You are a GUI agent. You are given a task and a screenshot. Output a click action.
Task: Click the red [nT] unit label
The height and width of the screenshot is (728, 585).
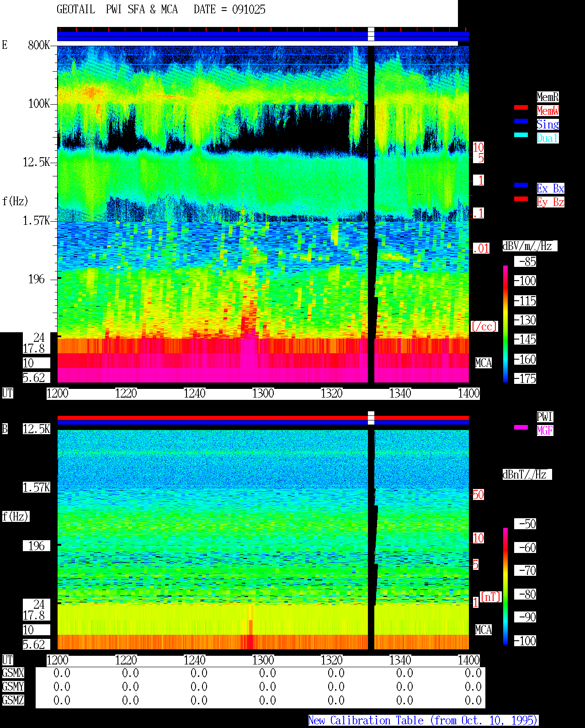coord(491,597)
